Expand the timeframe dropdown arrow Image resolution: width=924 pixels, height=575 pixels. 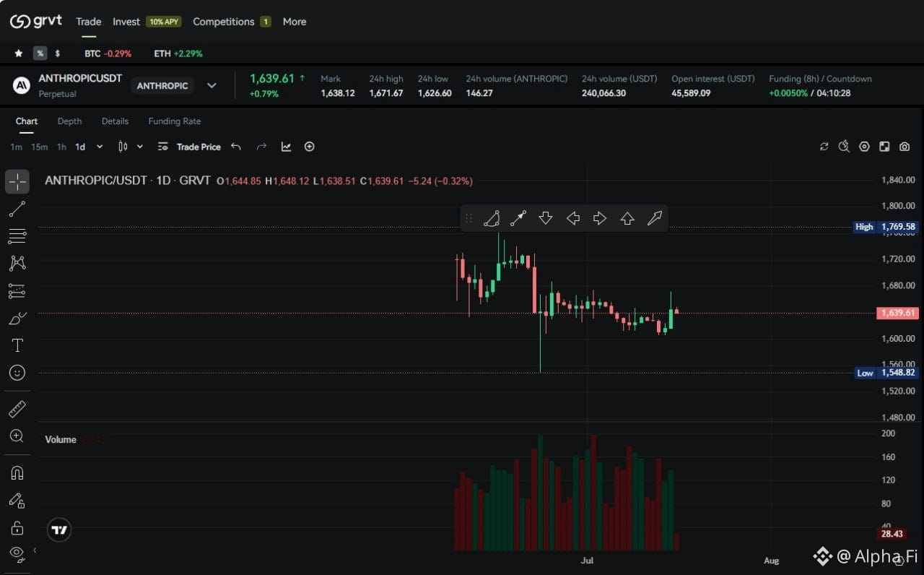100,147
